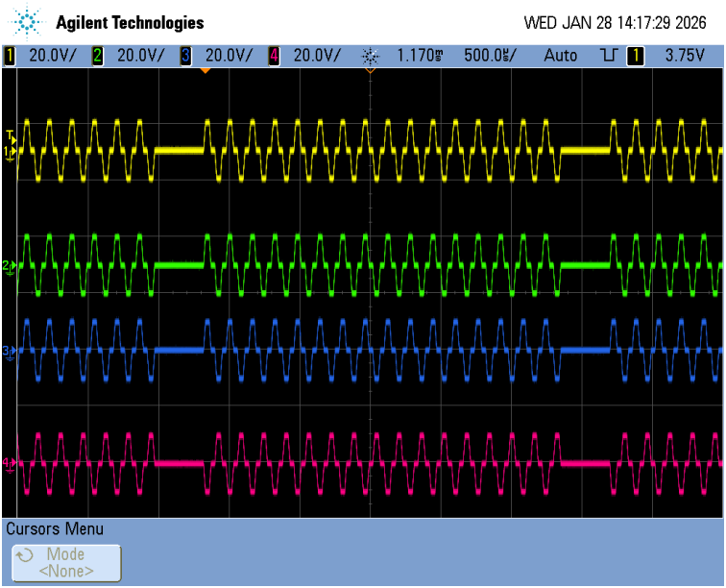Click the hollow time reference marker at top center
Screen dimensions: 726x588
[x=371, y=70]
